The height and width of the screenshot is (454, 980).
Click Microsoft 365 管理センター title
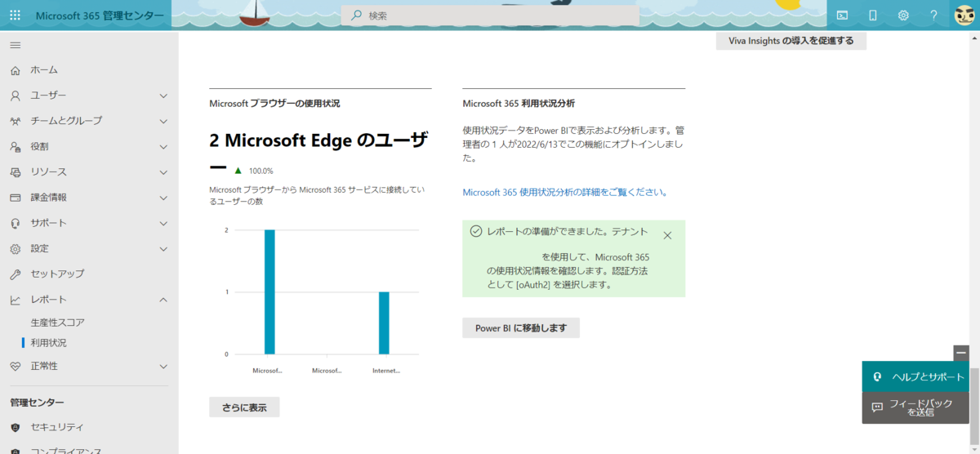[x=99, y=16]
